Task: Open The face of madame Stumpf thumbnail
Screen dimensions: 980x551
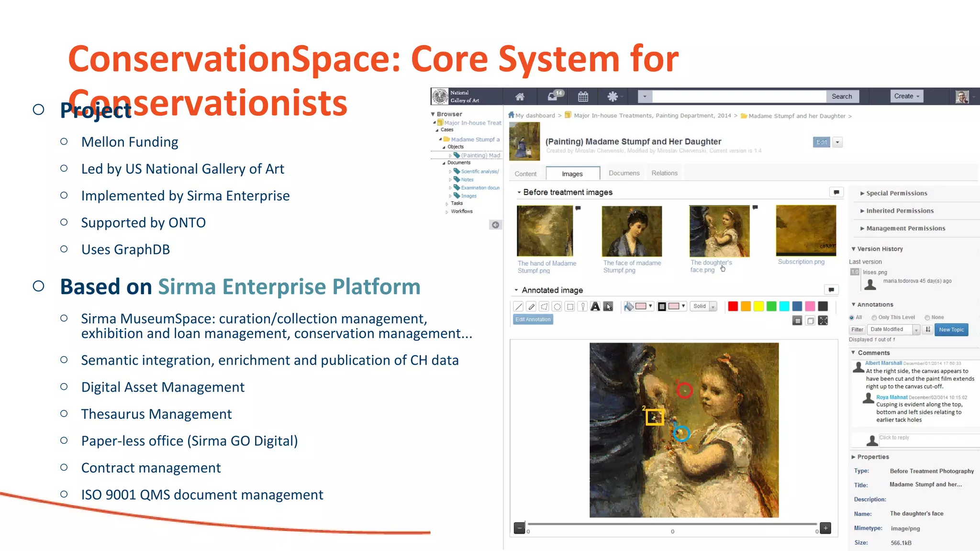Action: [x=632, y=231]
